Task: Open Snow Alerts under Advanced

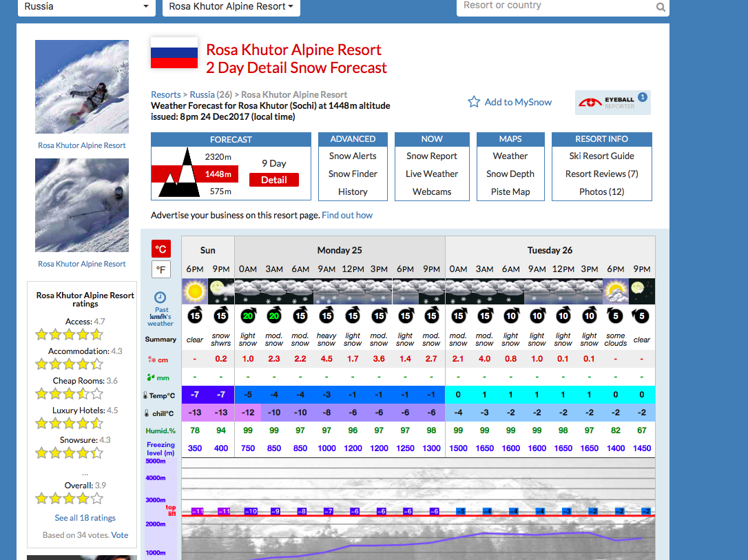Action: point(353,156)
